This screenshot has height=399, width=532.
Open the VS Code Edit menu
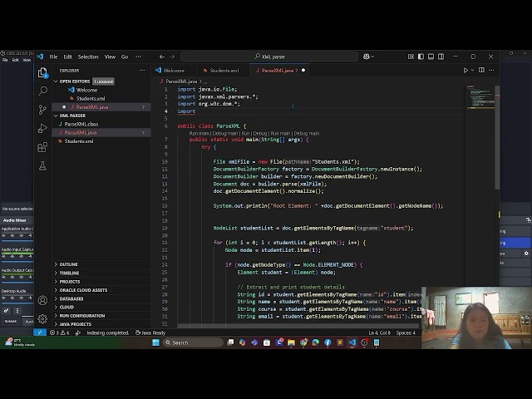click(68, 57)
